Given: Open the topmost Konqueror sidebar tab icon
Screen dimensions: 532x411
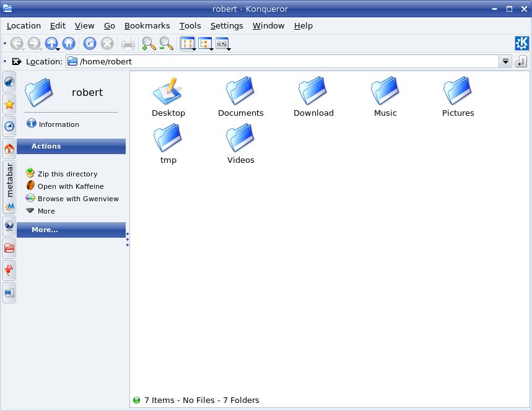Looking at the screenshot, I should click(9, 82).
